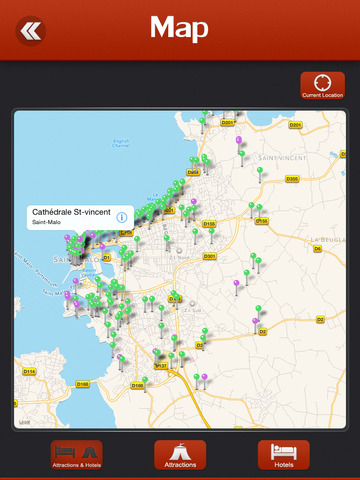The height and width of the screenshot is (480, 360).
Task: Select green pin near D168 marker
Action: [145, 379]
